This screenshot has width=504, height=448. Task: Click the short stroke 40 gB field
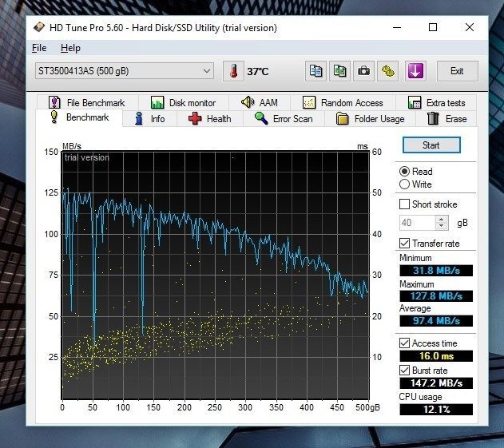pos(418,222)
